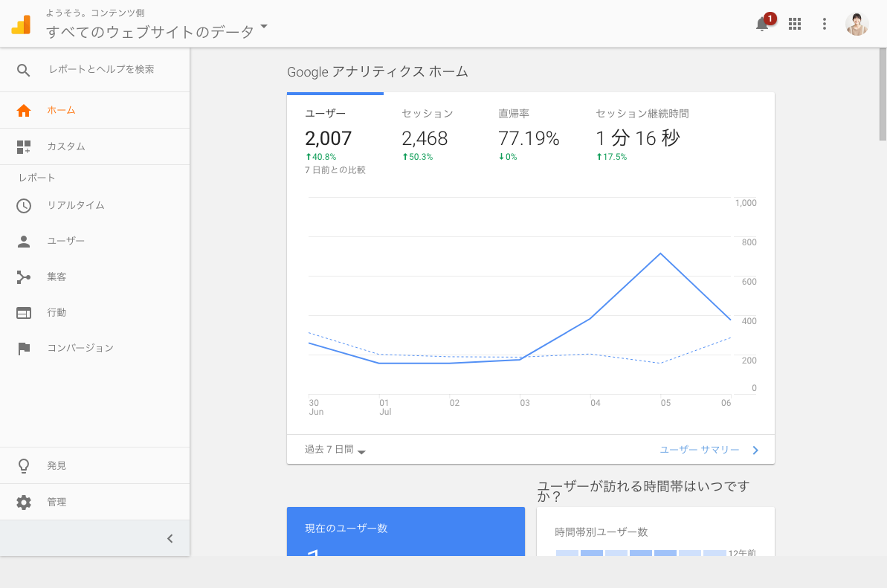Open ホーム in the sidebar
The height and width of the screenshot is (588, 887).
[95, 110]
